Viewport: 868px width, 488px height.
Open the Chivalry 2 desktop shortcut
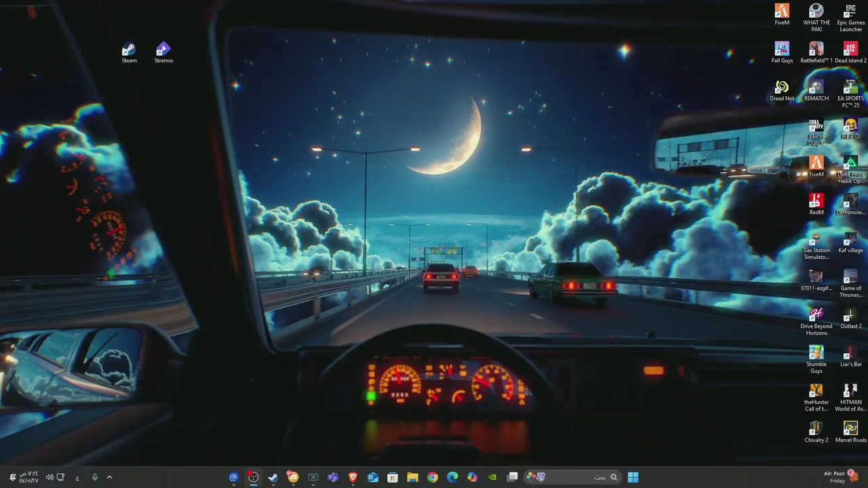(x=816, y=432)
